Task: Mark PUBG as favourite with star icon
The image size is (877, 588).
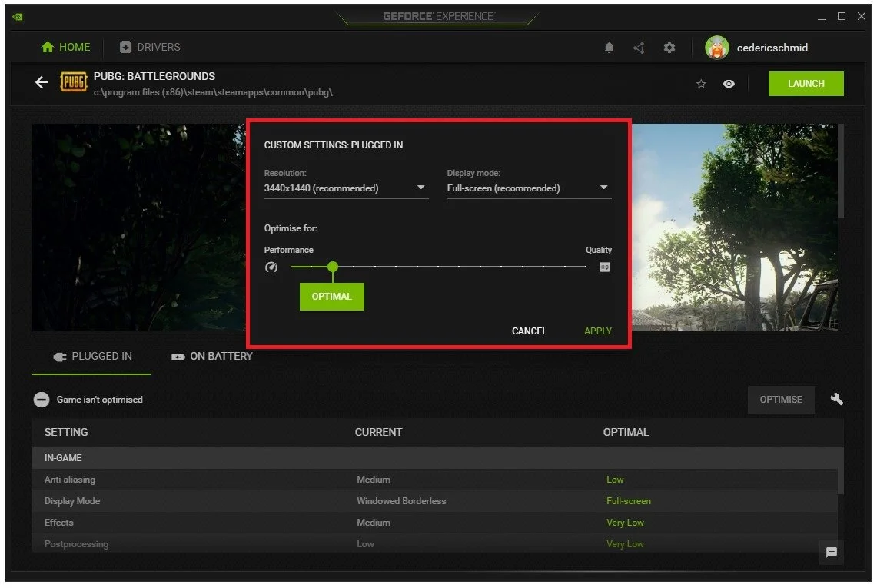Action: click(701, 84)
